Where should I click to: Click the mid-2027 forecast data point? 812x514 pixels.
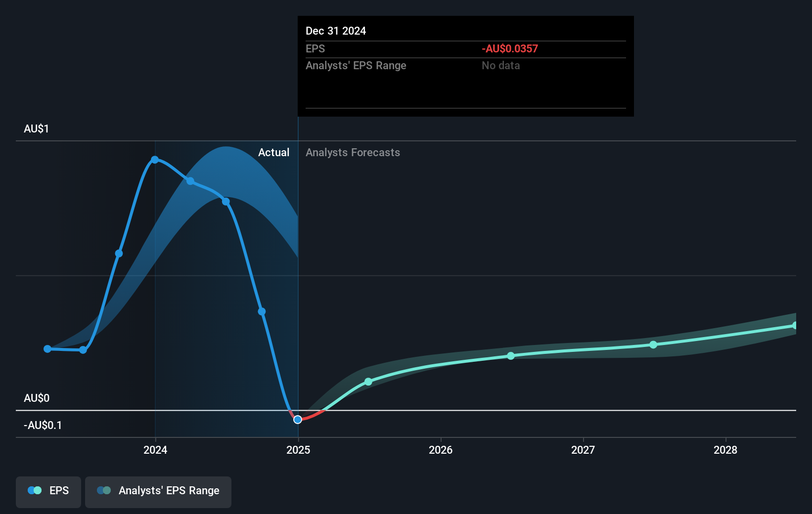(x=653, y=344)
